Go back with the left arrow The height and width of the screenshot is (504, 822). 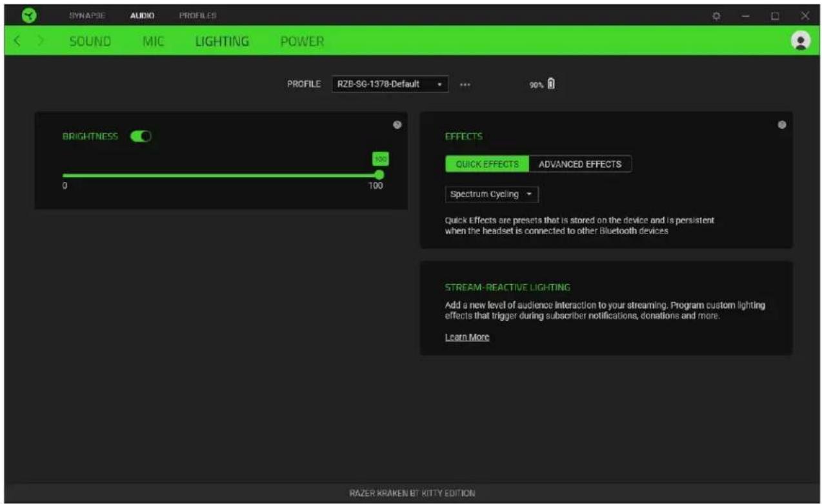(17, 41)
